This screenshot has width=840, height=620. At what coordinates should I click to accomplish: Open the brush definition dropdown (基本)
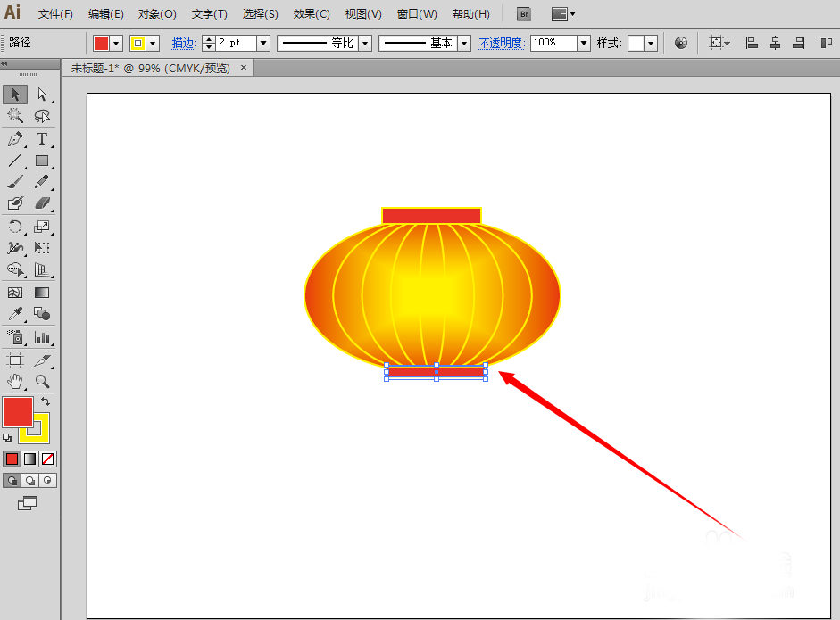tap(464, 44)
